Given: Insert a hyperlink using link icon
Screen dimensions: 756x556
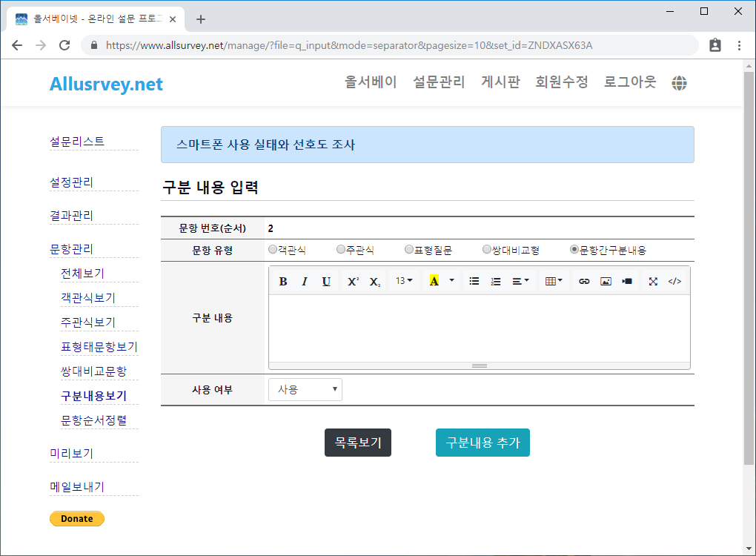Looking at the screenshot, I should pos(584,282).
